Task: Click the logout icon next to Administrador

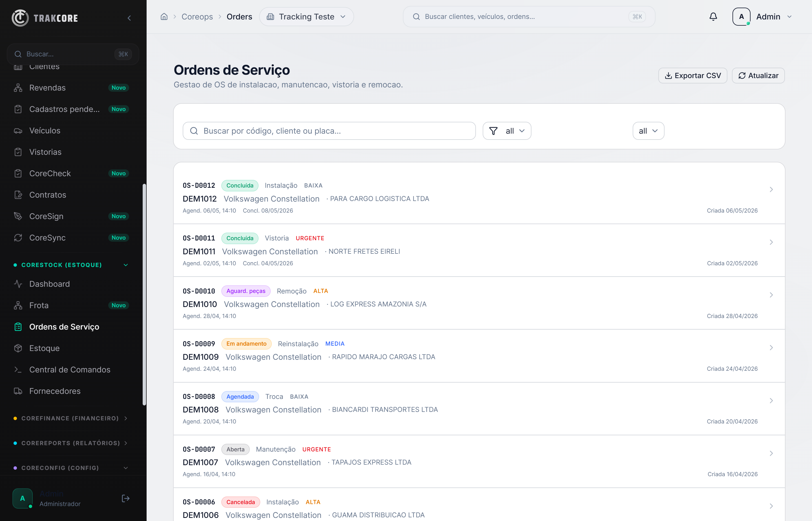Action: 125,498
